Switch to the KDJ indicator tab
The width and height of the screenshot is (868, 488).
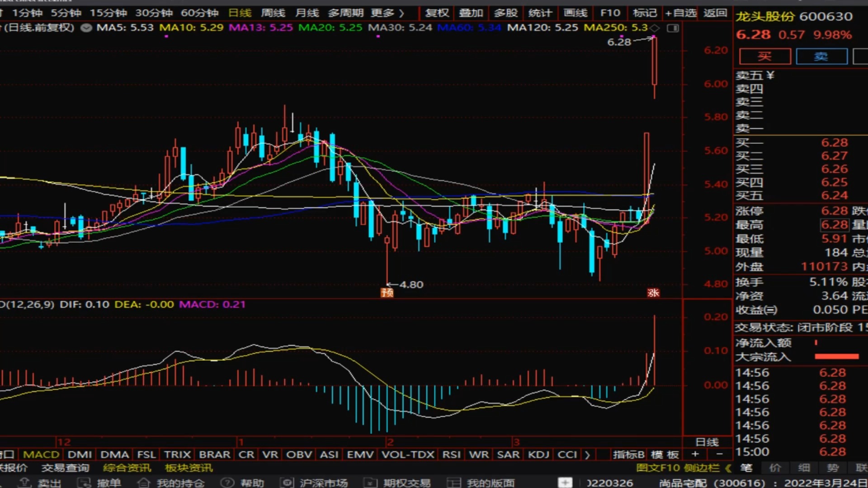[538, 455]
